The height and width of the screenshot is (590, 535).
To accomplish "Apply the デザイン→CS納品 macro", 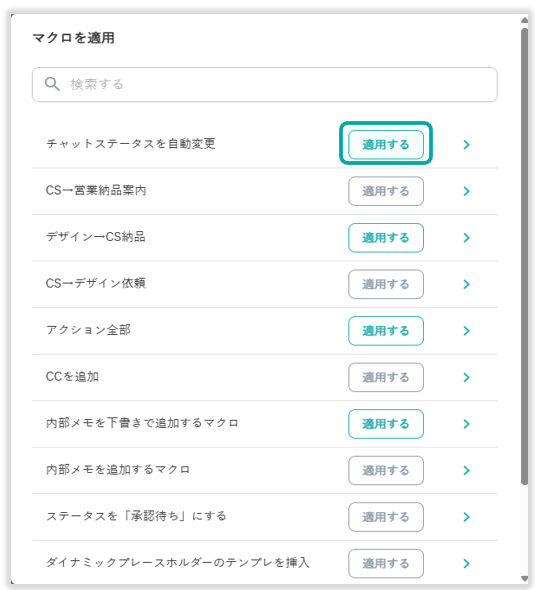I will pyautogui.click(x=386, y=238).
